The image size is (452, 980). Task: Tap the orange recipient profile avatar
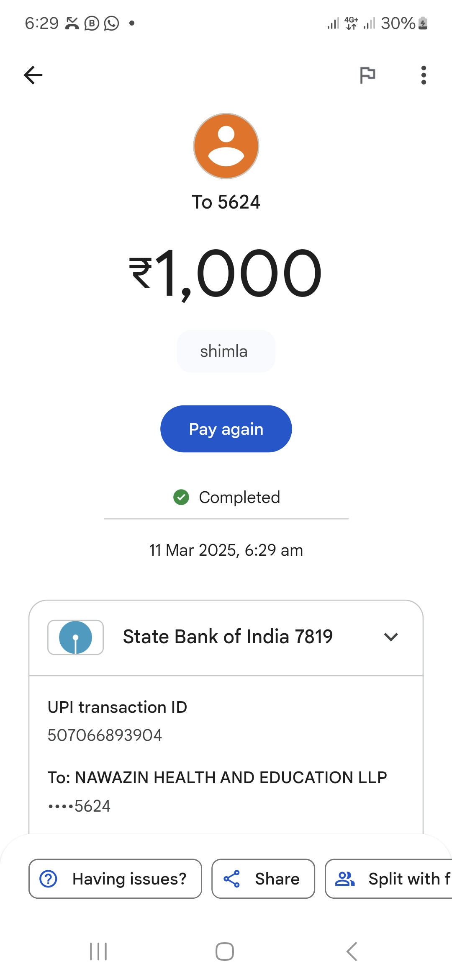pos(226,146)
